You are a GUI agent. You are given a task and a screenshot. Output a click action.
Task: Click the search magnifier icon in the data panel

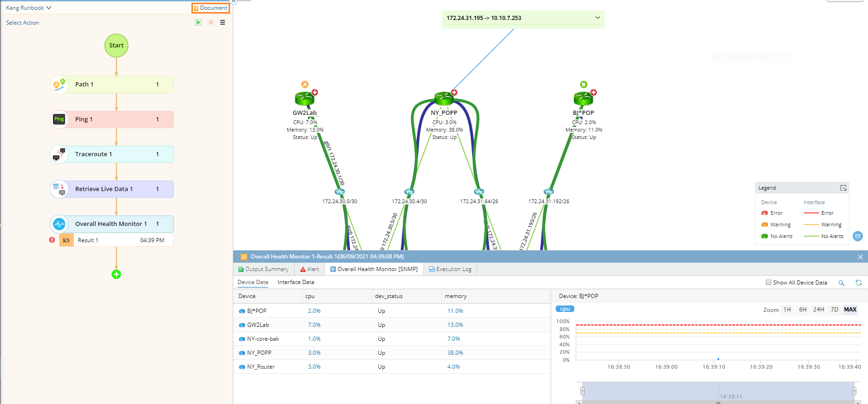[841, 283]
